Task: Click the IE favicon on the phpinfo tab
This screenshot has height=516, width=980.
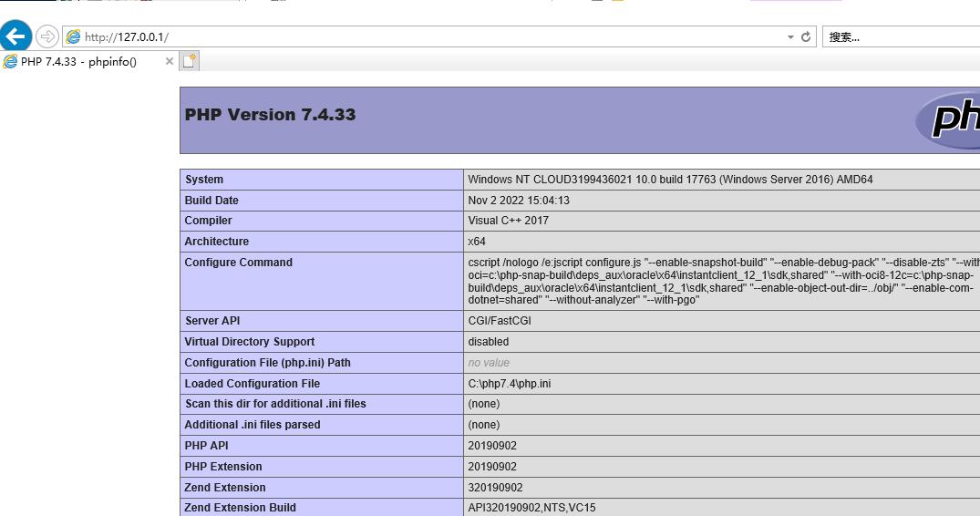Action: click(x=10, y=61)
